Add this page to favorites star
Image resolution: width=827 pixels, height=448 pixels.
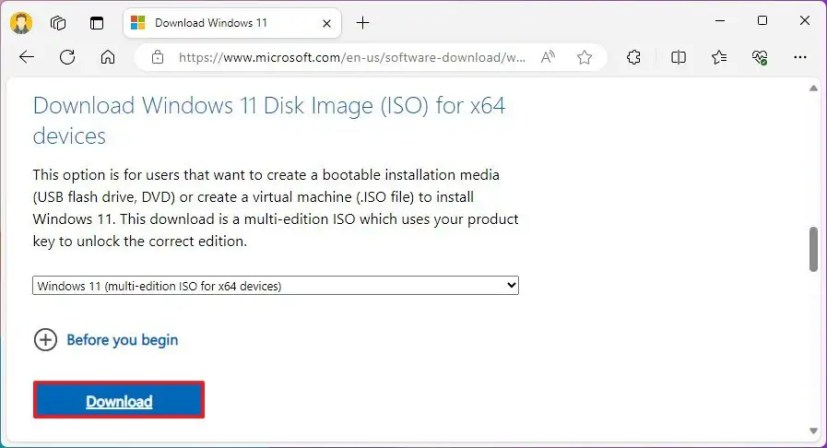click(x=584, y=57)
